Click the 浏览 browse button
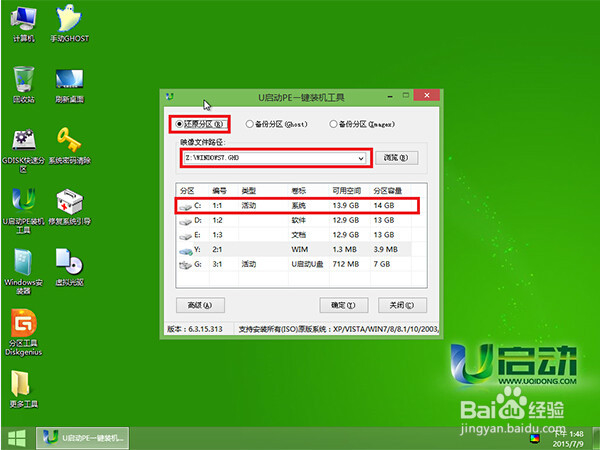This screenshot has width=600, height=450. coord(396,158)
